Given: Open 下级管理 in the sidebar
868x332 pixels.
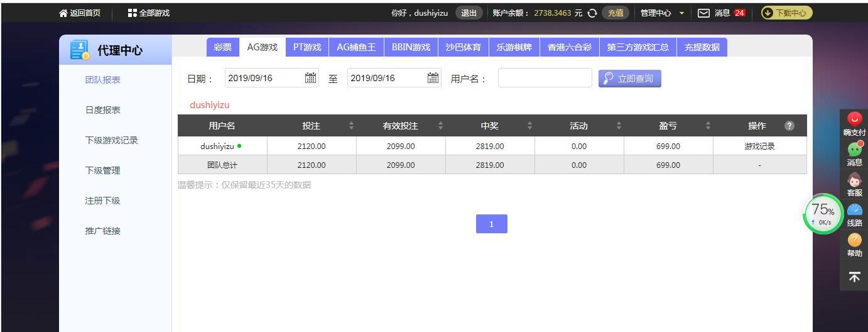Looking at the screenshot, I should tap(103, 170).
